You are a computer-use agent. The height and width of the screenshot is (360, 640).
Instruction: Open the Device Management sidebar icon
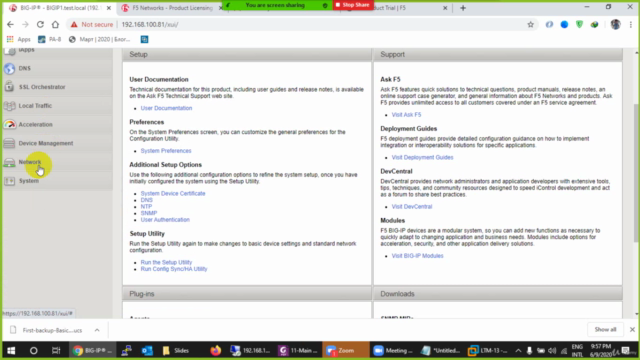pyautogui.click(x=9, y=143)
